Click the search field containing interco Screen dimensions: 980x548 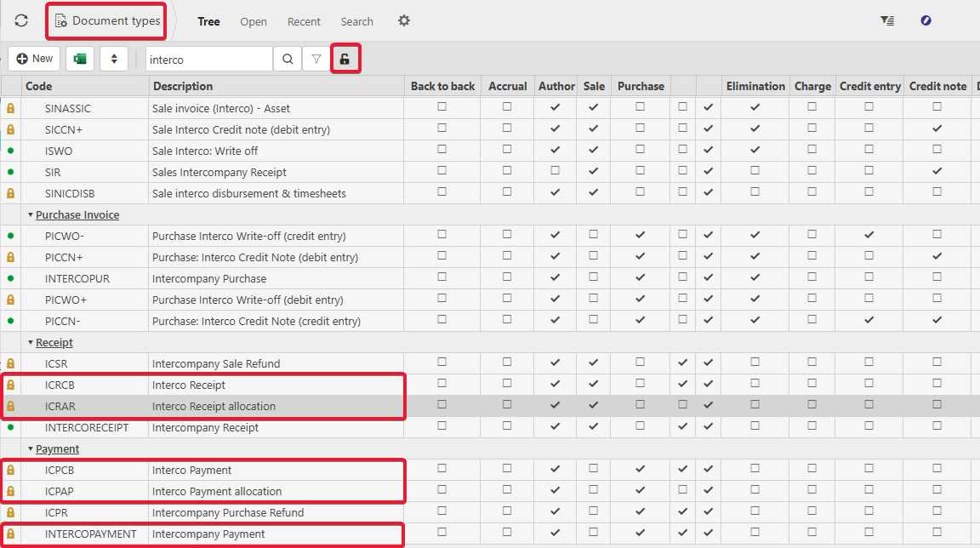click(x=209, y=60)
